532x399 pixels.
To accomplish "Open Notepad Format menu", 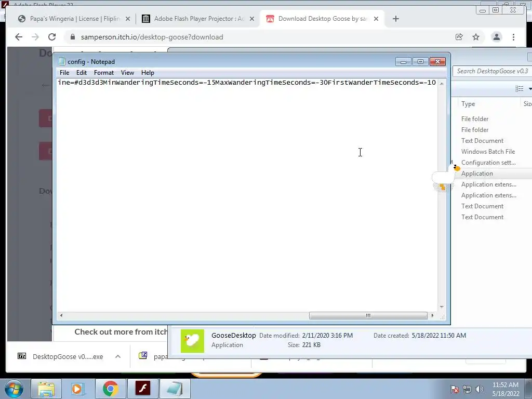I will 104,73.
